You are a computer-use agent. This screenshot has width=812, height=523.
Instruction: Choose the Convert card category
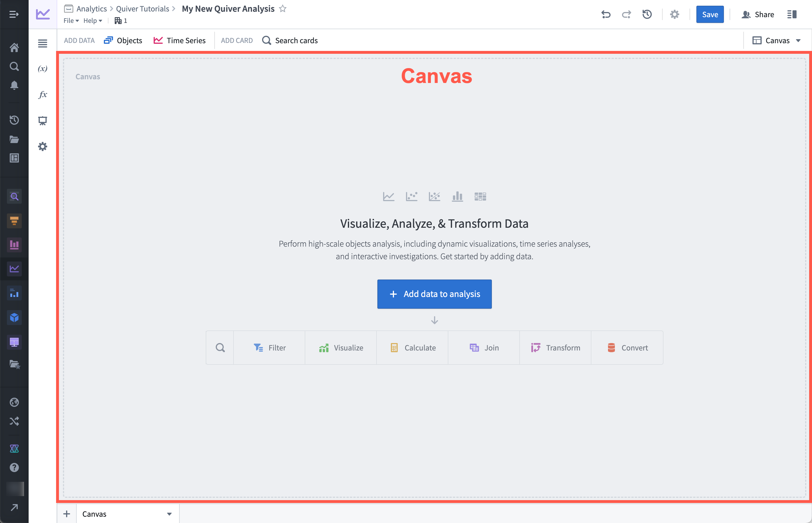click(627, 348)
